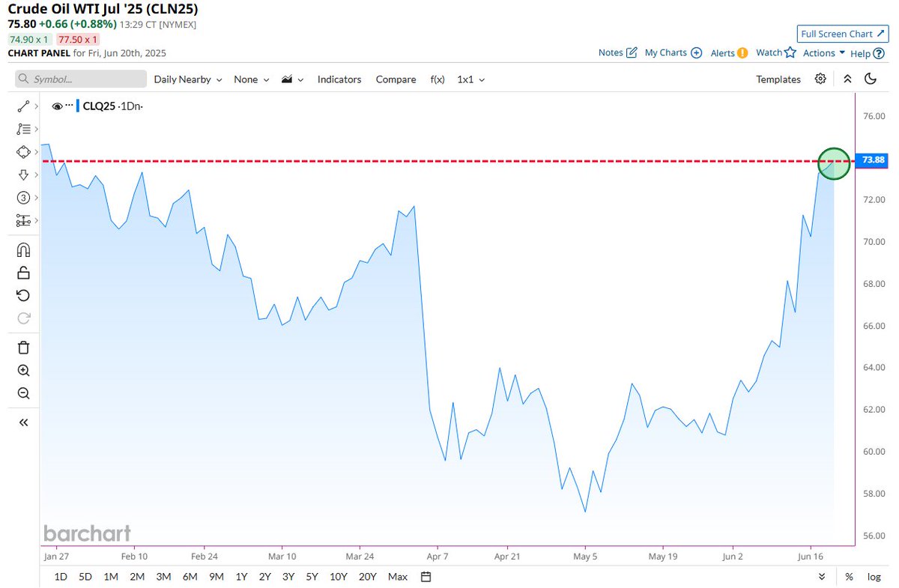Viewport: 899px width, 588px height.
Task: Open Help link
Action: pyautogui.click(x=868, y=53)
